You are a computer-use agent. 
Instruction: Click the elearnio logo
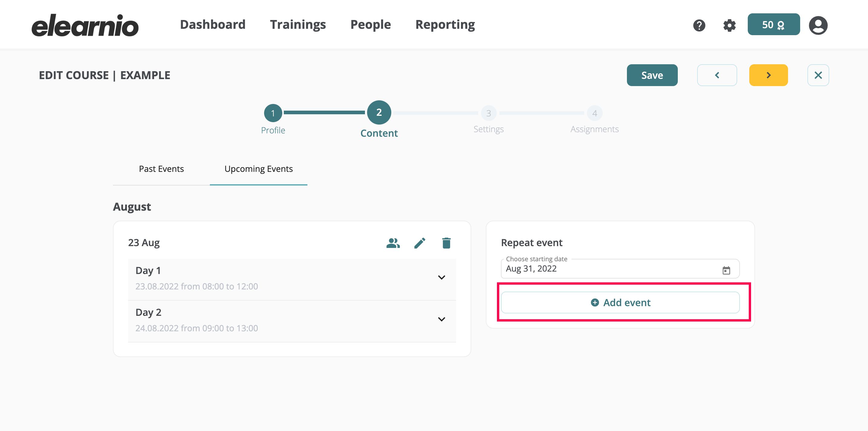[x=85, y=25]
